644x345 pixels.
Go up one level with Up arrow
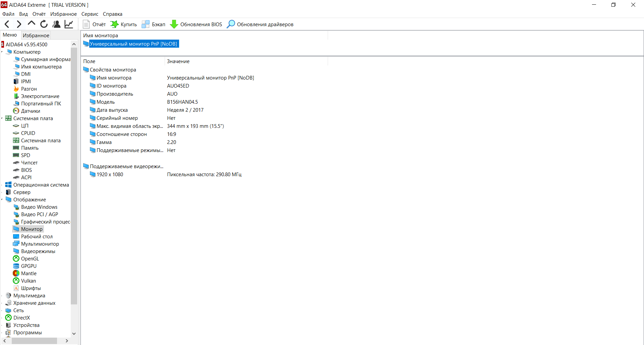[x=32, y=24]
